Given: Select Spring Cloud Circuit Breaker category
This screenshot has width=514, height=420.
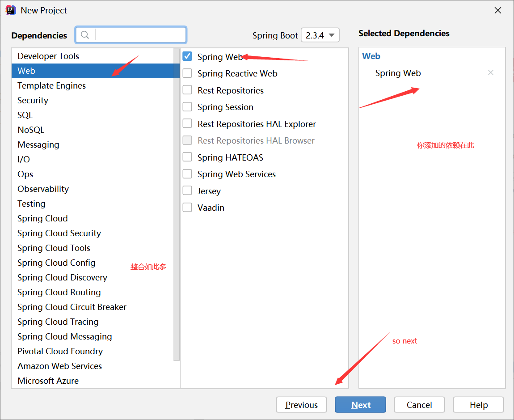Looking at the screenshot, I should pos(93,307).
